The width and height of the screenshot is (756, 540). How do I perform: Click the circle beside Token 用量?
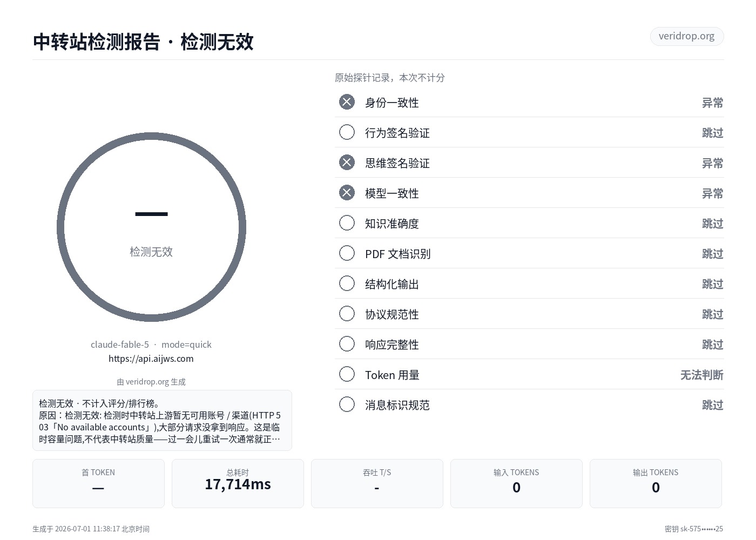click(347, 374)
